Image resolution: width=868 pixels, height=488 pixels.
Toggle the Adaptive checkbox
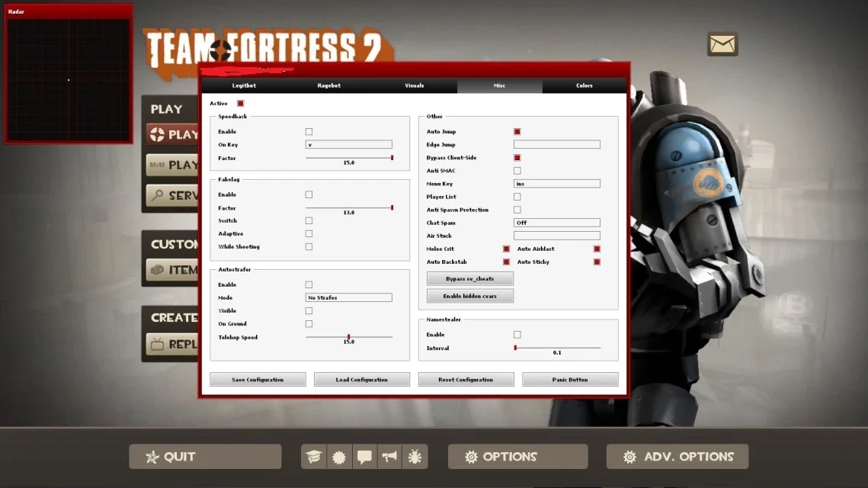pos(309,234)
